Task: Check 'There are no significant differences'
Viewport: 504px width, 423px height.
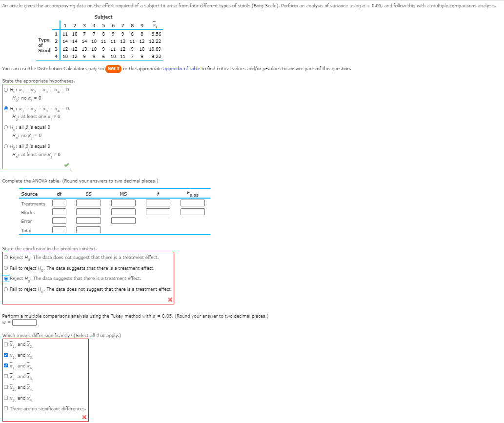Action: 6,408
